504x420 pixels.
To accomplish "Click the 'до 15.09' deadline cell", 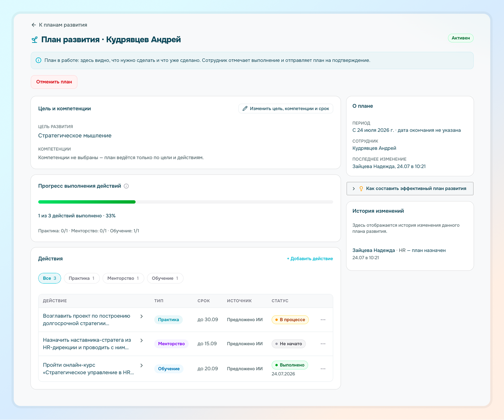I will click(207, 344).
